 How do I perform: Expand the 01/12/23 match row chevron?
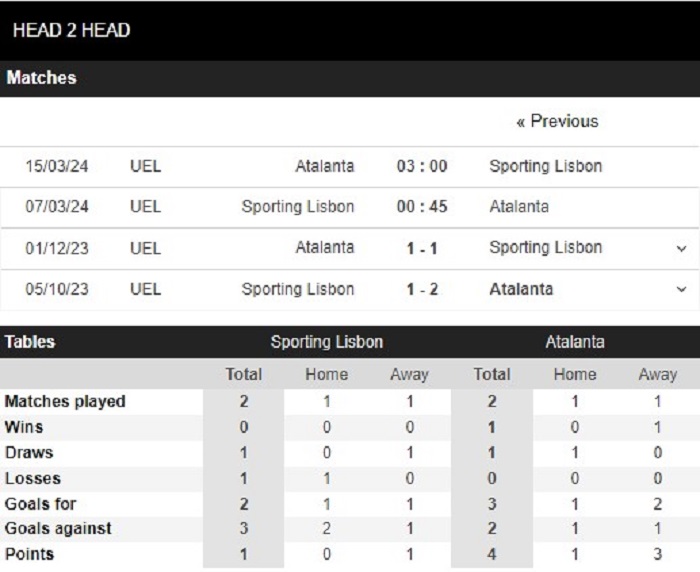tap(681, 248)
